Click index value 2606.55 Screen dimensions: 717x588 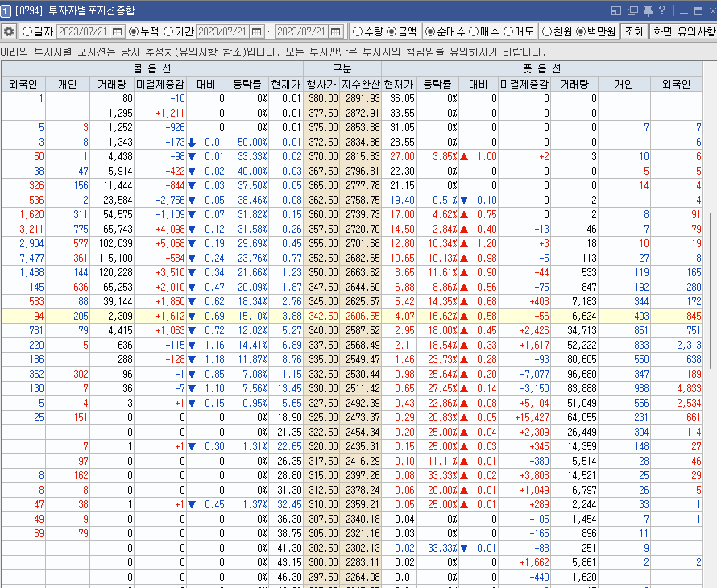(x=363, y=316)
